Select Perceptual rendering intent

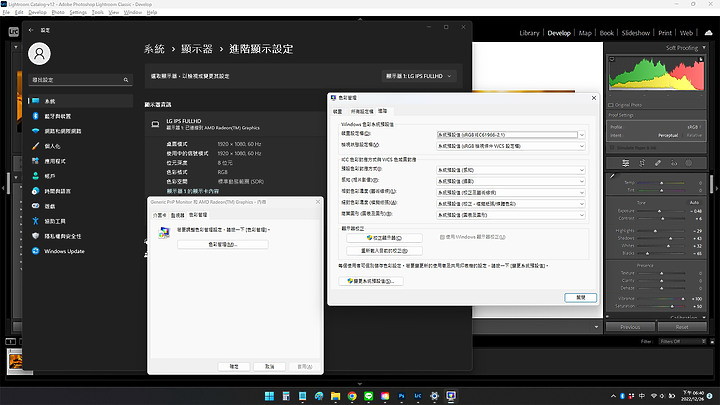tap(668, 135)
